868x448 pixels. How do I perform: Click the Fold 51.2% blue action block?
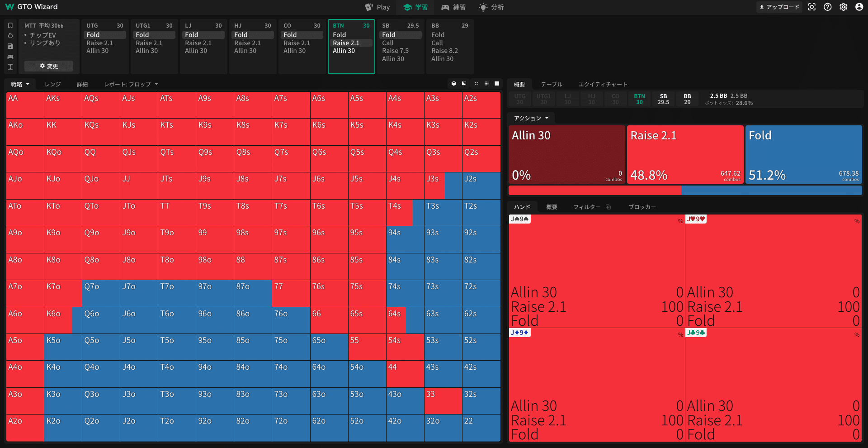[804, 154]
